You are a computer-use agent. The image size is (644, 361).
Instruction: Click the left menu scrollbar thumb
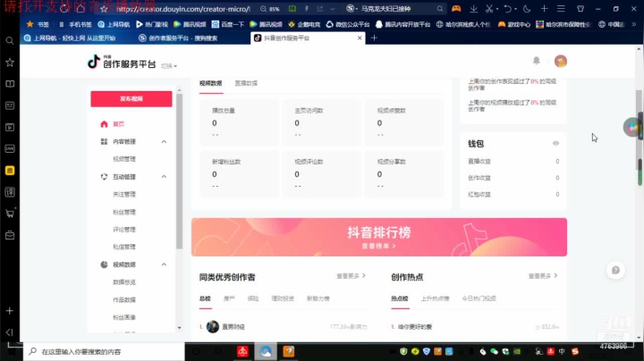(179, 172)
